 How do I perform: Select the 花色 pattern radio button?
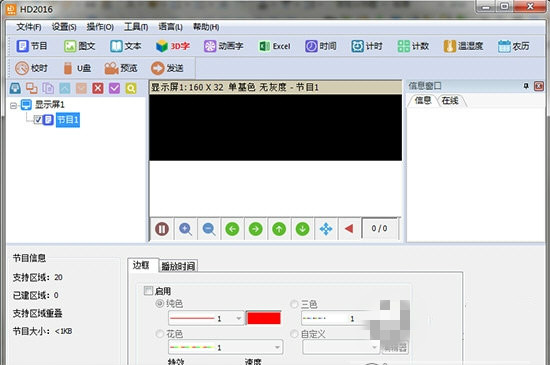click(160, 333)
